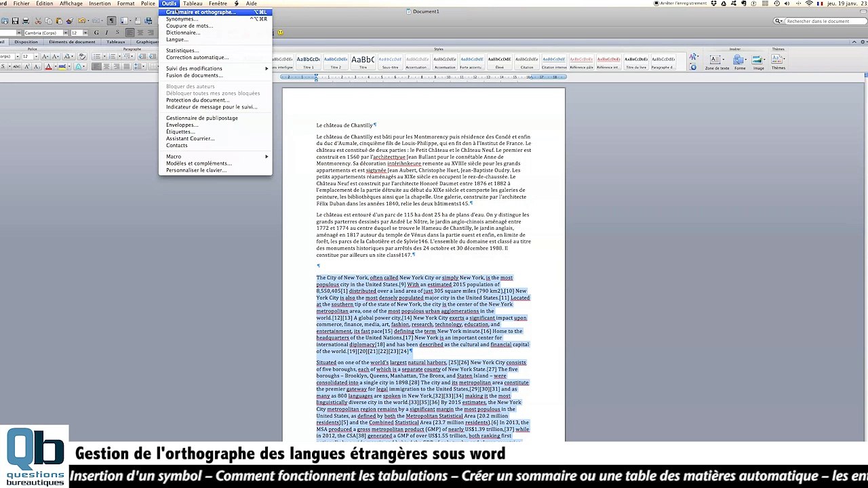Open Statistiques from the Outils menu
Viewport: 868px width, 488px height.
tap(216, 50)
